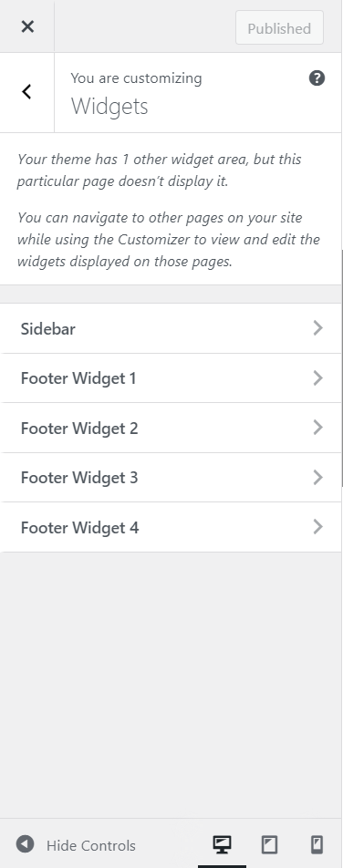Switch to tablet preview icon

[269, 844]
